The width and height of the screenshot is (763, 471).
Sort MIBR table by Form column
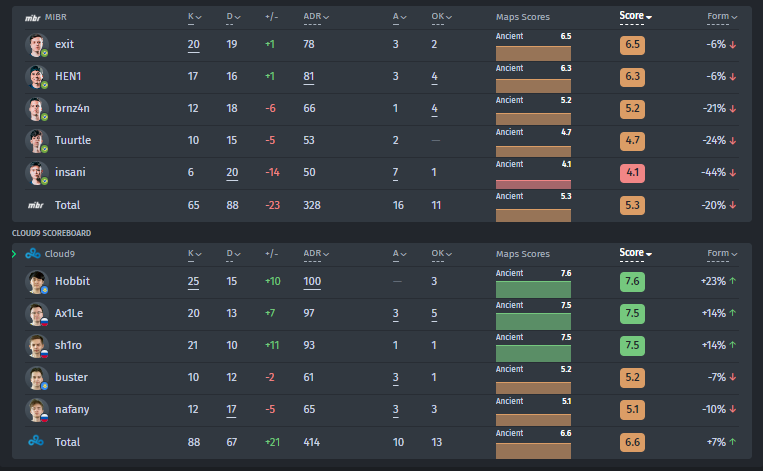[x=722, y=17]
